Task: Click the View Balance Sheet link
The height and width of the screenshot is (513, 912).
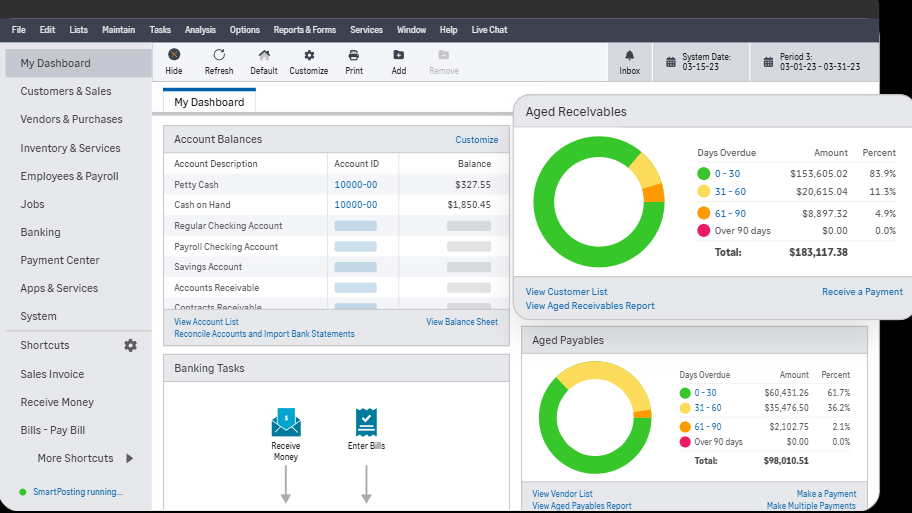Action: (462, 322)
